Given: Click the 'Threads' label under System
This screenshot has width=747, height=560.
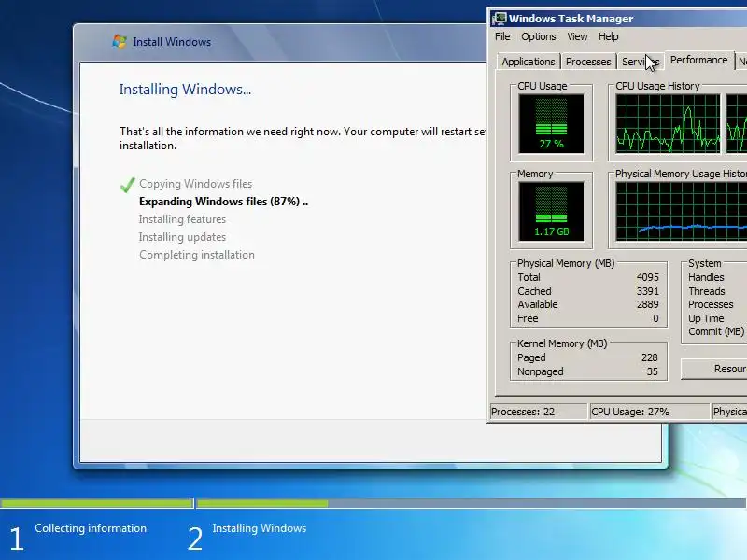Looking at the screenshot, I should pos(707,291).
